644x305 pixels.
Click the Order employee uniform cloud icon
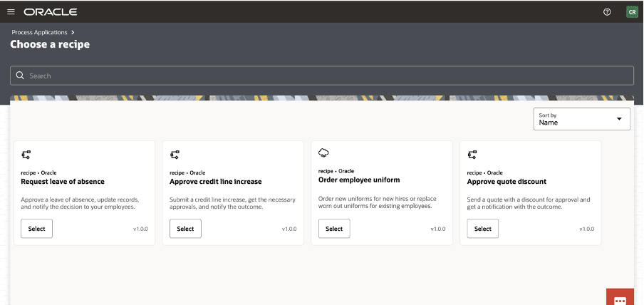pyautogui.click(x=323, y=153)
